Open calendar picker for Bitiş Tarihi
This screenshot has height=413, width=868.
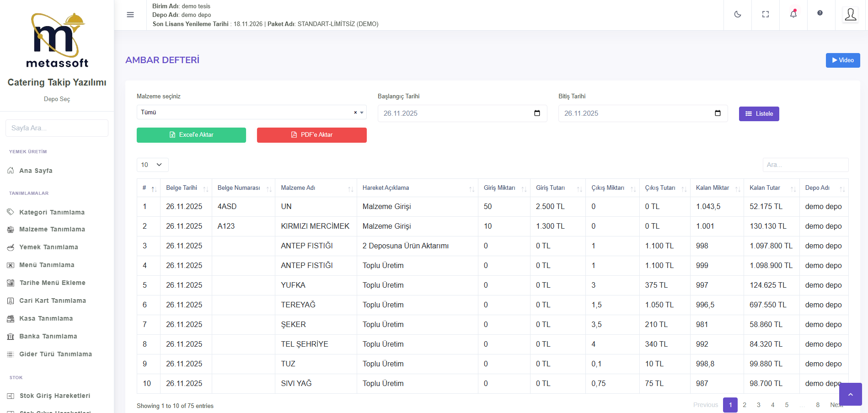[718, 113]
